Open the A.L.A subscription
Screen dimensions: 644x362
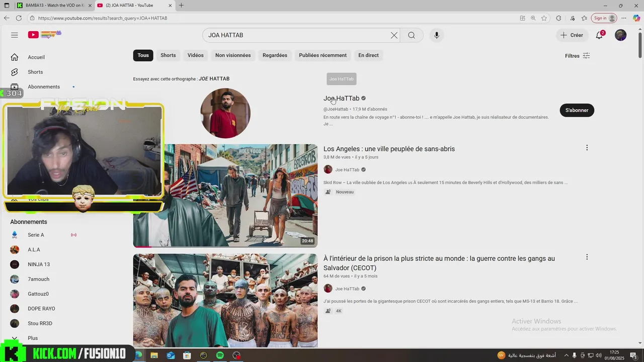(34, 250)
